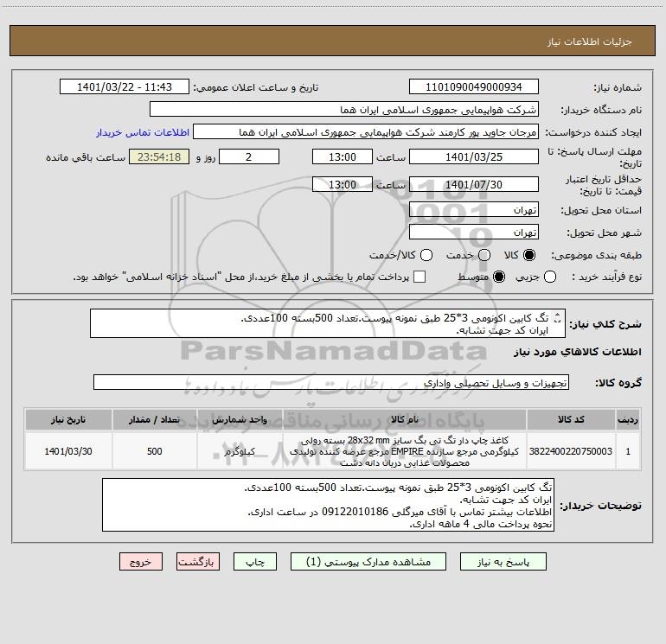Click the 'نام کالا' column header
The width and height of the screenshot is (666, 644).
pos(405,420)
